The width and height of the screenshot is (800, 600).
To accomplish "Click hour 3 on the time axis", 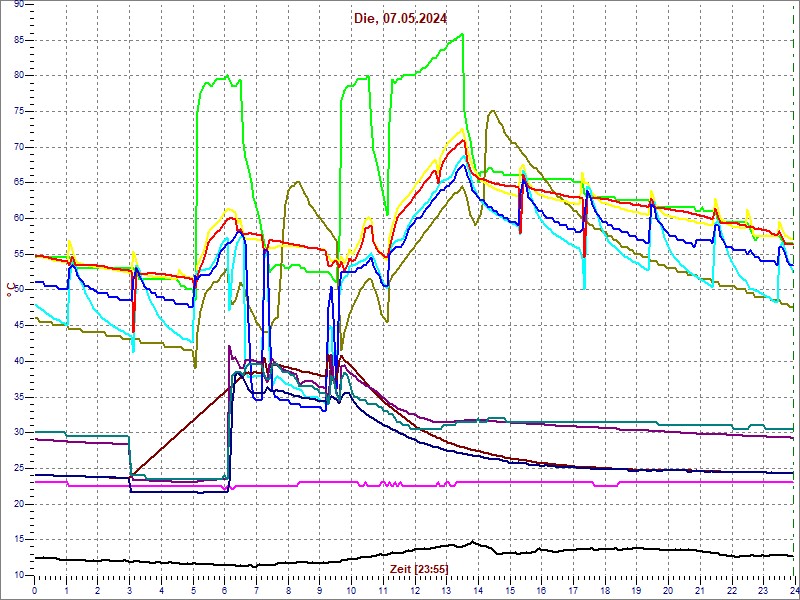I will click(x=130, y=590).
